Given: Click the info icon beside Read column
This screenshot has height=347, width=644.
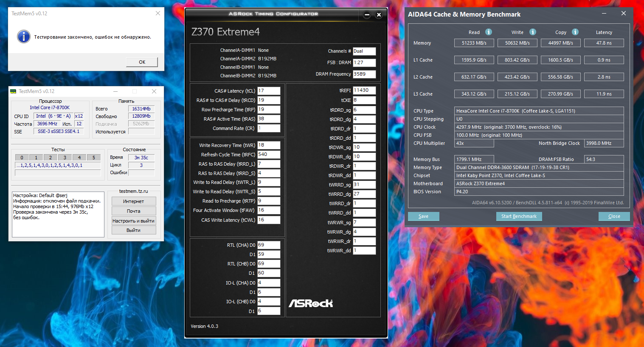Looking at the screenshot, I should pos(489,32).
